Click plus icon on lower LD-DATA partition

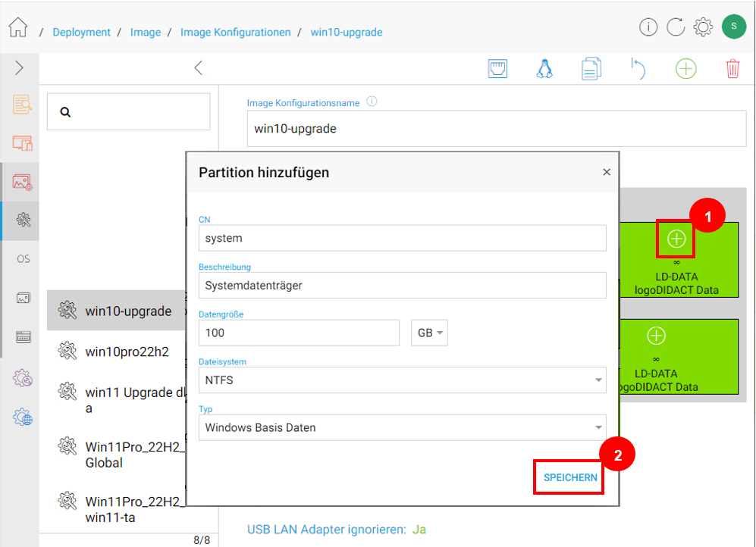(656, 336)
